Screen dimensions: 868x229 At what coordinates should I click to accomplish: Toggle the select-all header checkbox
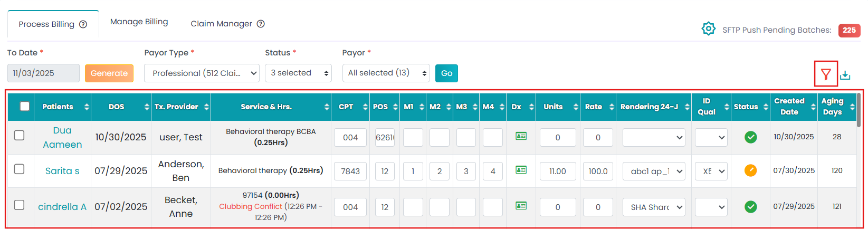point(24,106)
